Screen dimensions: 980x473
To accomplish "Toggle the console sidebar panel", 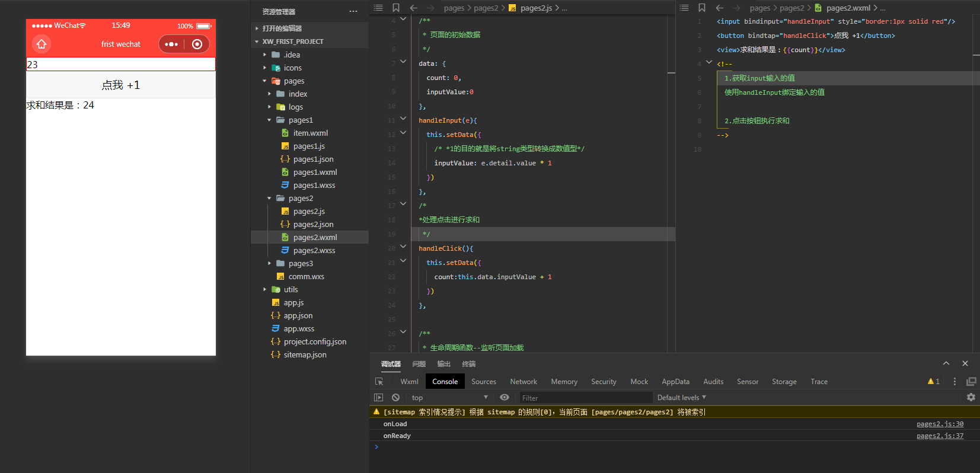I will click(x=379, y=398).
